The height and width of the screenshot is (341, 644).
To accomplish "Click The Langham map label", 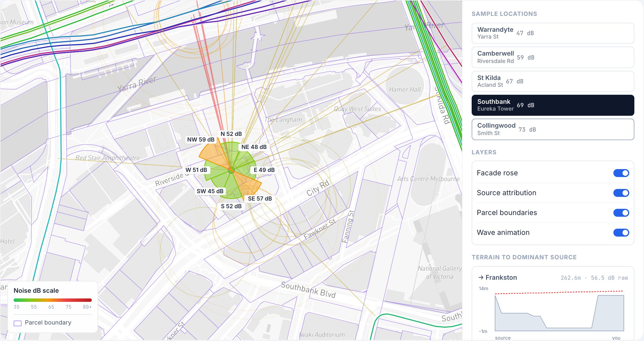I will (x=283, y=120).
